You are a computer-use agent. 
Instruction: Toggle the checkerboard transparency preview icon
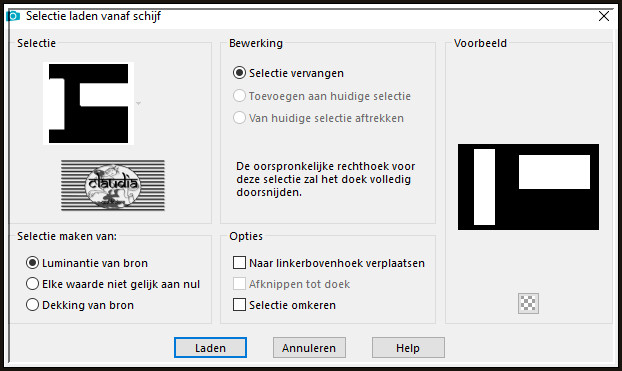pyautogui.click(x=528, y=304)
